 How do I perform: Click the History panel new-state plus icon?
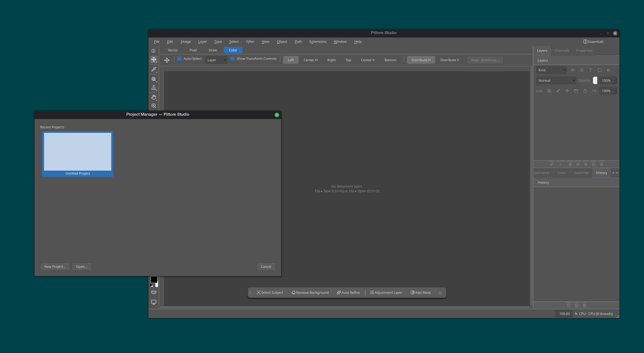click(576, 305)
